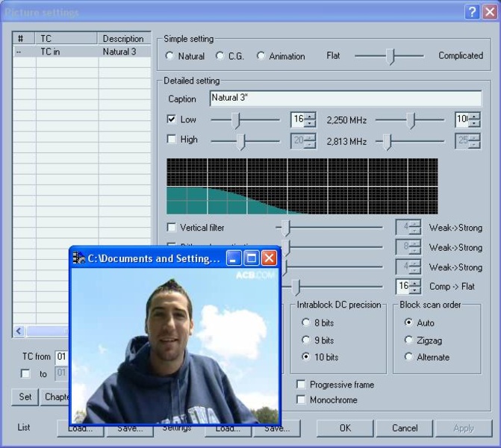This screenshot has height=448, width=501.
Task: Select 10 bits DC precision
Action: click(x=306, y=357)
